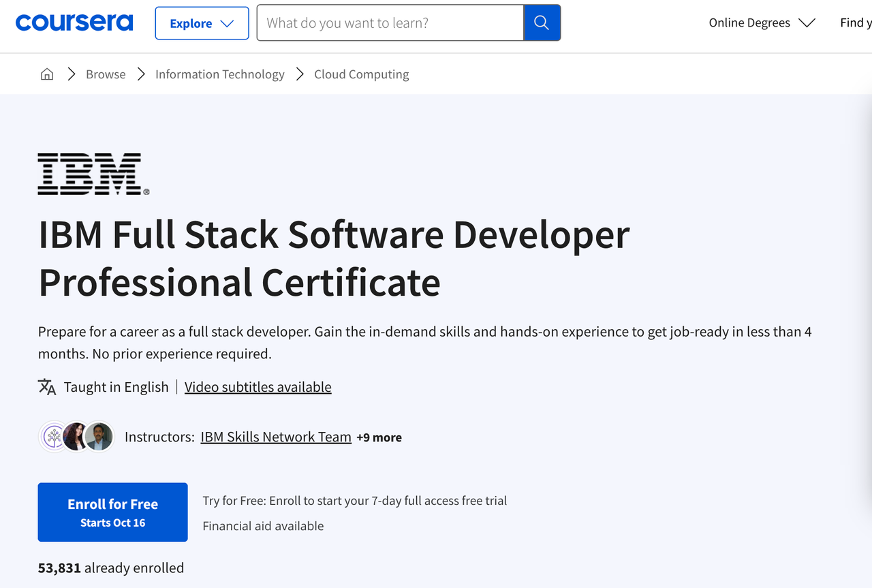
Task: Open Video subtitles available link
Action: pos(258,387)
